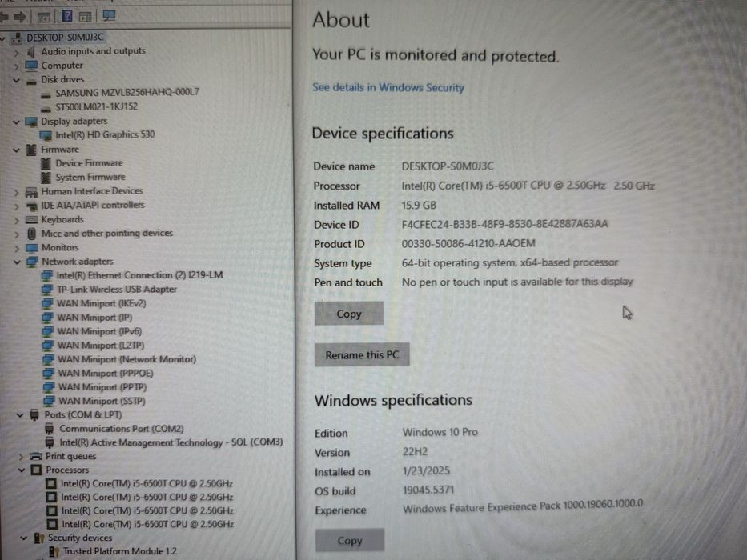747x560 pixels.
Task: Toggle the Show/Hide Console Tree toolbar icon
Action: coord(44,18)
